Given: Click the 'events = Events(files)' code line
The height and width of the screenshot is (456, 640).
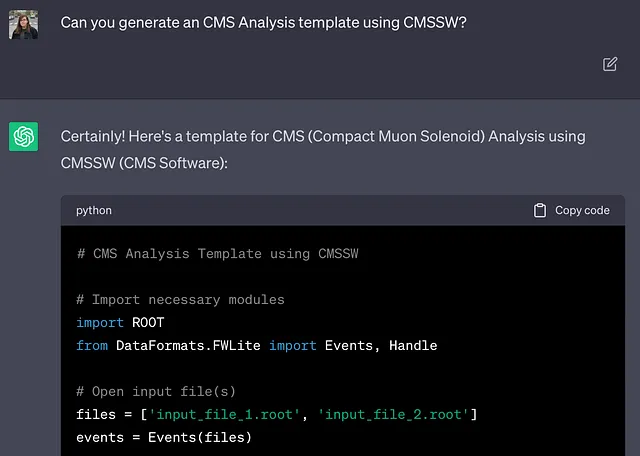Looking at the screenshot, I should click(x=164, y=438).
